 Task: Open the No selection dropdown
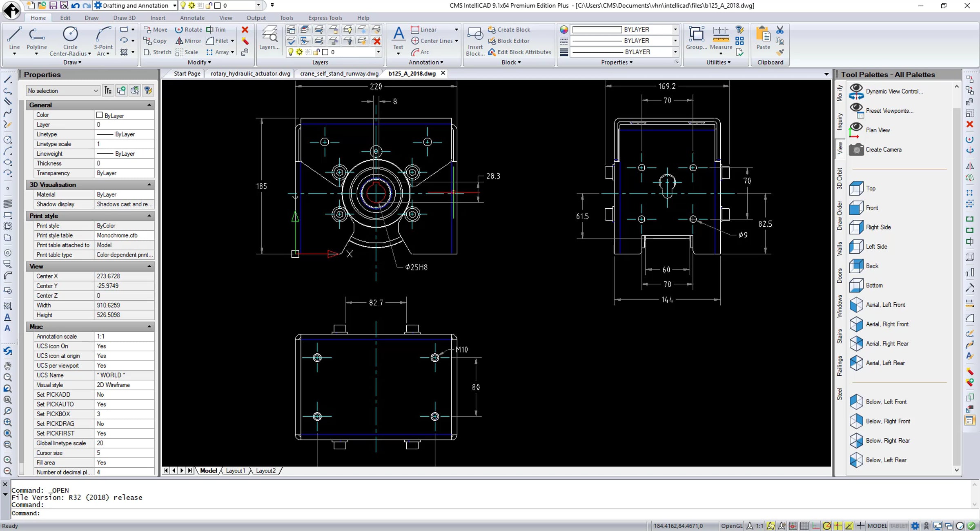62,91
